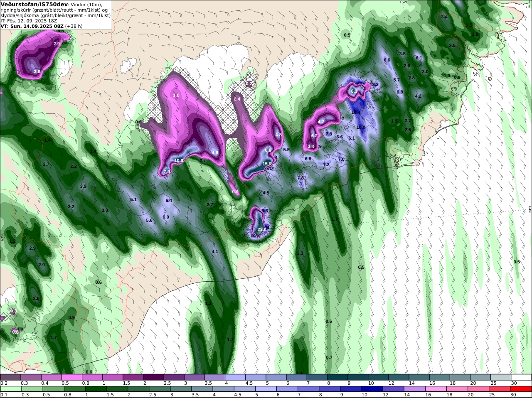Click the valid time line 'VT: Sun. 14.09.2025 08Z'

pos(32,26)
